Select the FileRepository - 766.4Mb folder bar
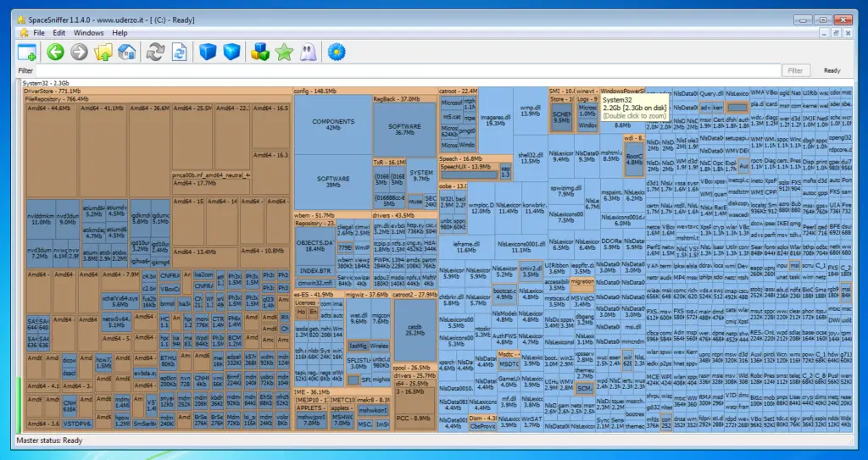This screenshot has width=868, height=460. click(x=158, y=98)
